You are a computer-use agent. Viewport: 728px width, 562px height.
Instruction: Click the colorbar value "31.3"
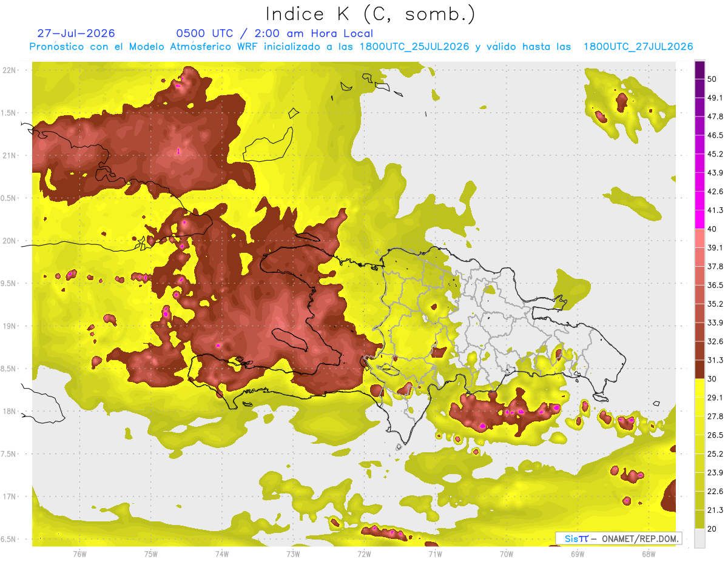click(x=715, y=360)
